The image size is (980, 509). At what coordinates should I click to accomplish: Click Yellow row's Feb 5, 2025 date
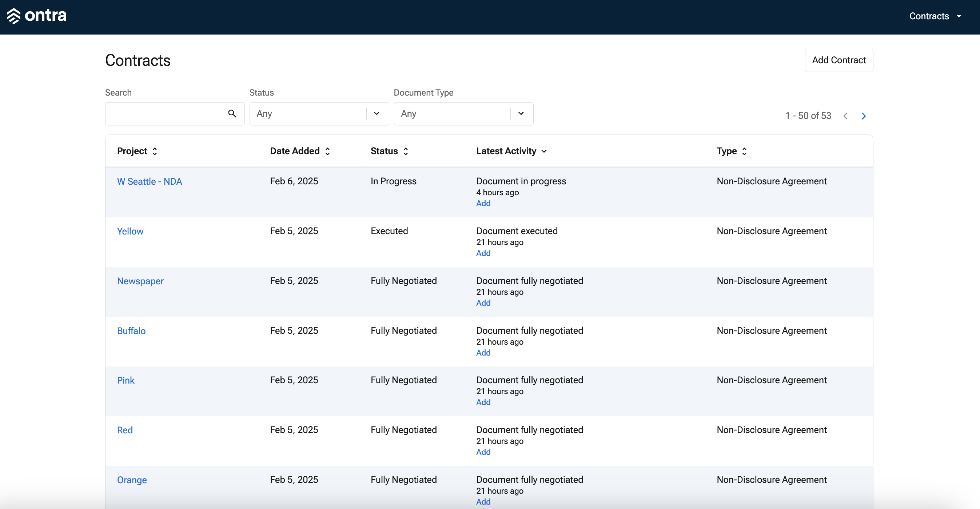coord(294,231)
